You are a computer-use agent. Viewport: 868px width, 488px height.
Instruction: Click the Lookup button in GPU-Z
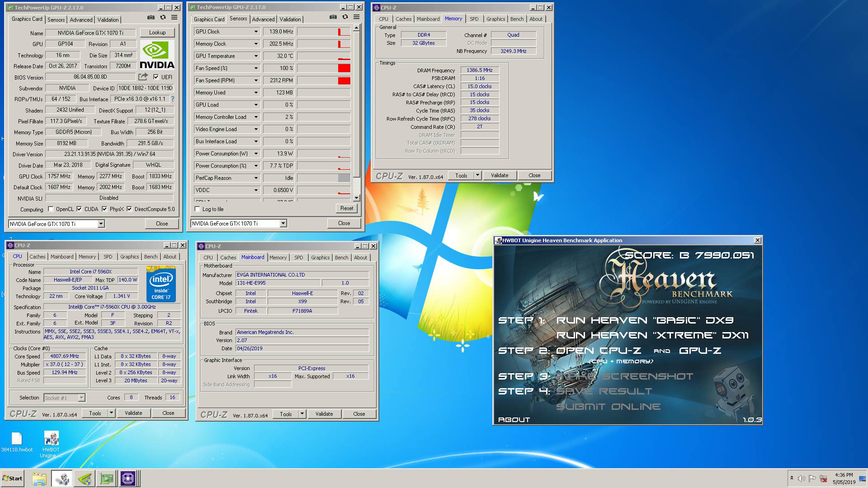point(157,33)
